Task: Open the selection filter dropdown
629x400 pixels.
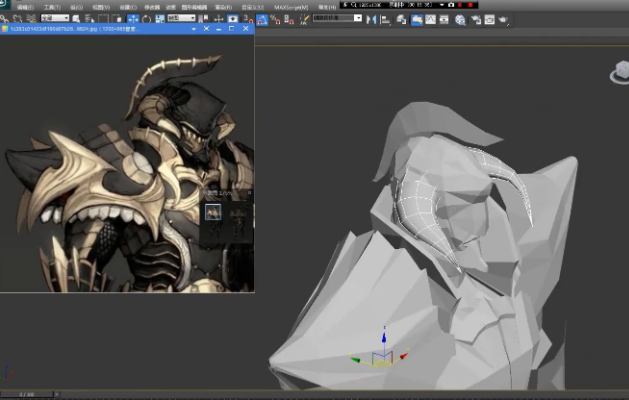Action: tap(54, 18)
